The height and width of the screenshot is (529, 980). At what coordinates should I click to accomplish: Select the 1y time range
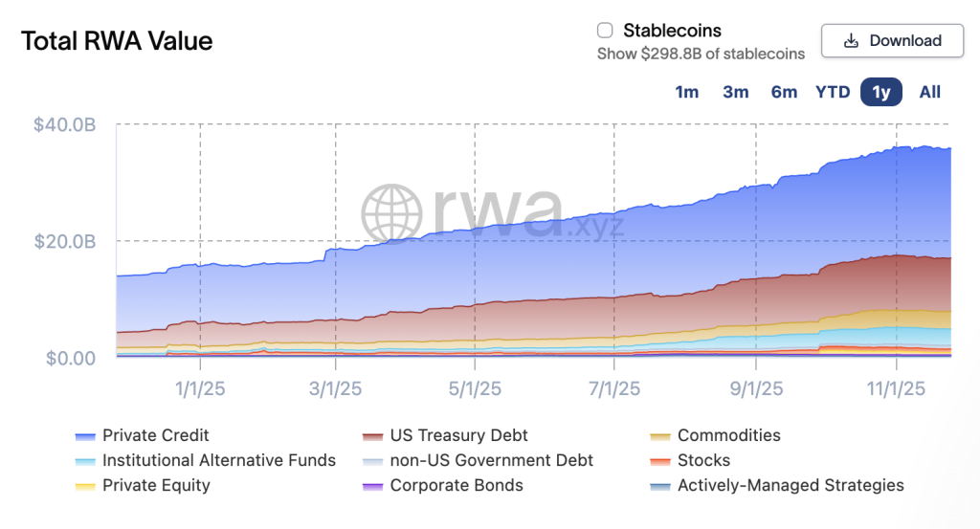pos(881,92)
